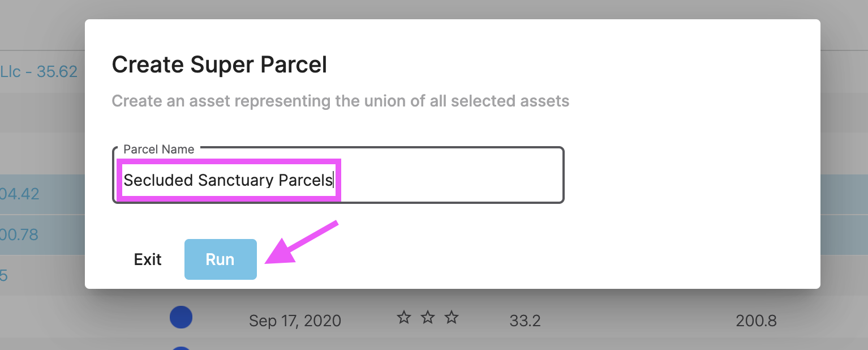The height and width of the screenshot is (350, 868).
Task: Exit the Create Super Parcel dialog
Action: tap(147, 259)
